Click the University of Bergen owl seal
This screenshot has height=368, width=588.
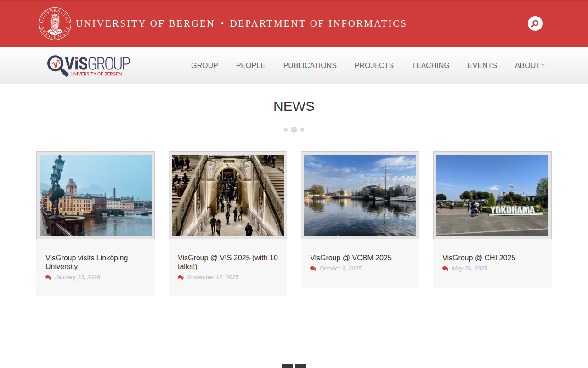click(55, 23)
